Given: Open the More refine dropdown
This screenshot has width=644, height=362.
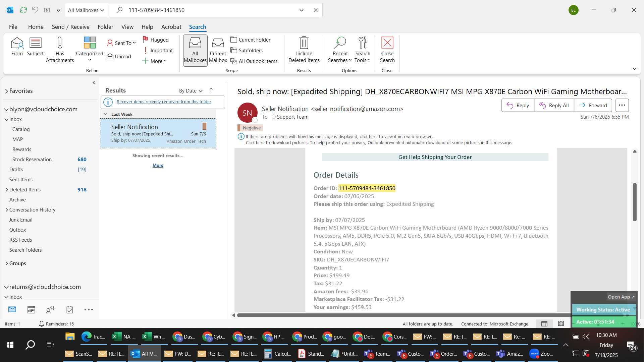Looking at the screenshot, I should 154,61.
